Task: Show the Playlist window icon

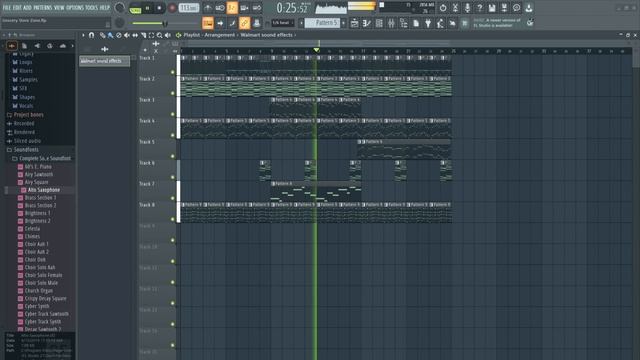Action: point(354,23)
